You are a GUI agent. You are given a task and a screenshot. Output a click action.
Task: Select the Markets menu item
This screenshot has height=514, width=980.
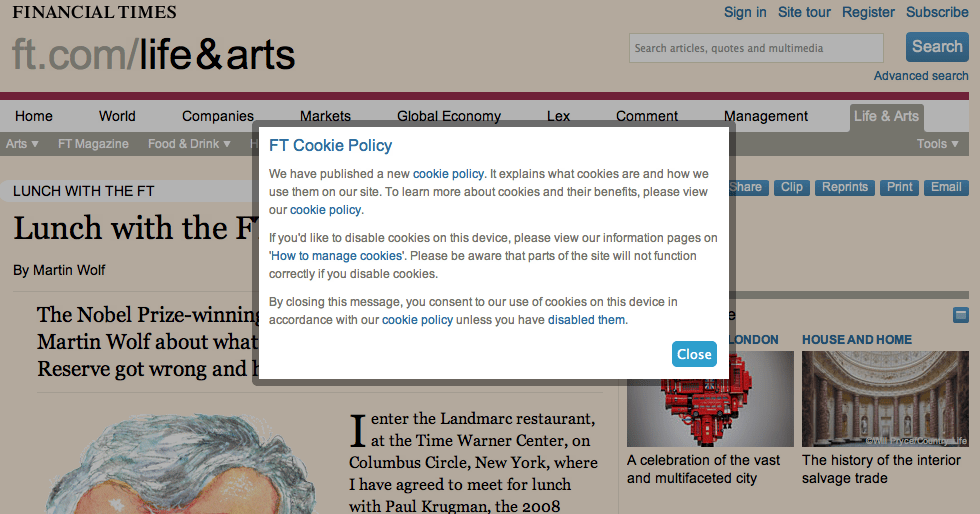(325, 116)
